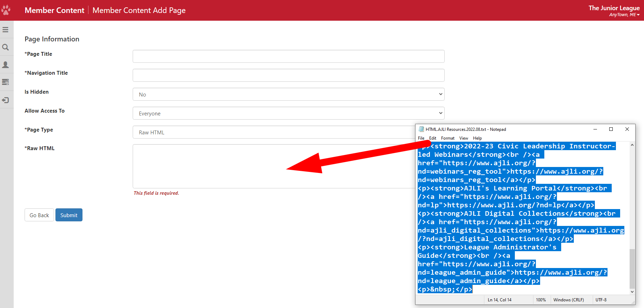Click the search magnifier sidebar icon
This screenshot has width=644, height=308.
pyautogui.click(x=5, y=47)
